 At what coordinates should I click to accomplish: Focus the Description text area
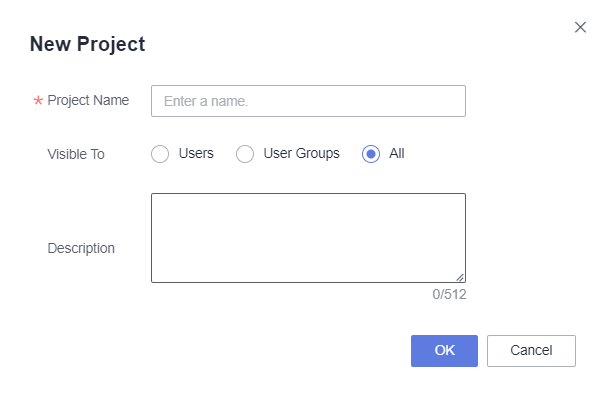click(x=308, y=238)
